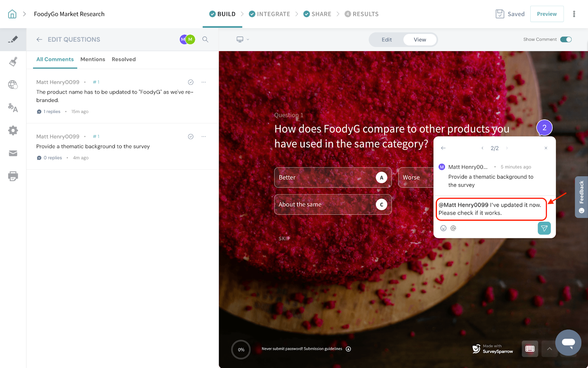This screenshot has height=368, width=588.
Task: Toggle the Show Comment switch
Action: 566,39
